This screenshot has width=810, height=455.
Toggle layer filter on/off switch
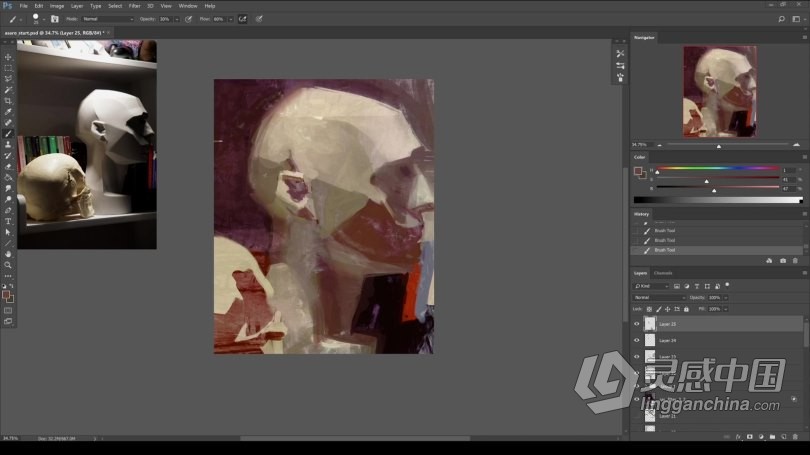click(x=727, y=285)
